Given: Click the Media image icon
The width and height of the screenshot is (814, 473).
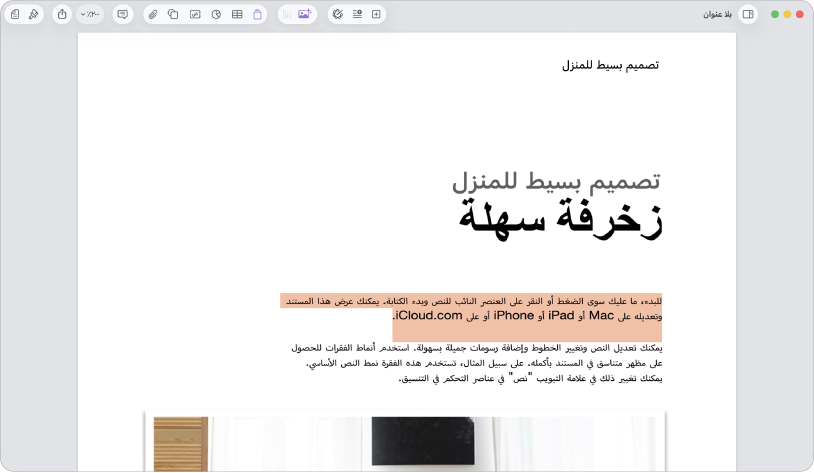Looking at the screenshot, I should point(195,15).
